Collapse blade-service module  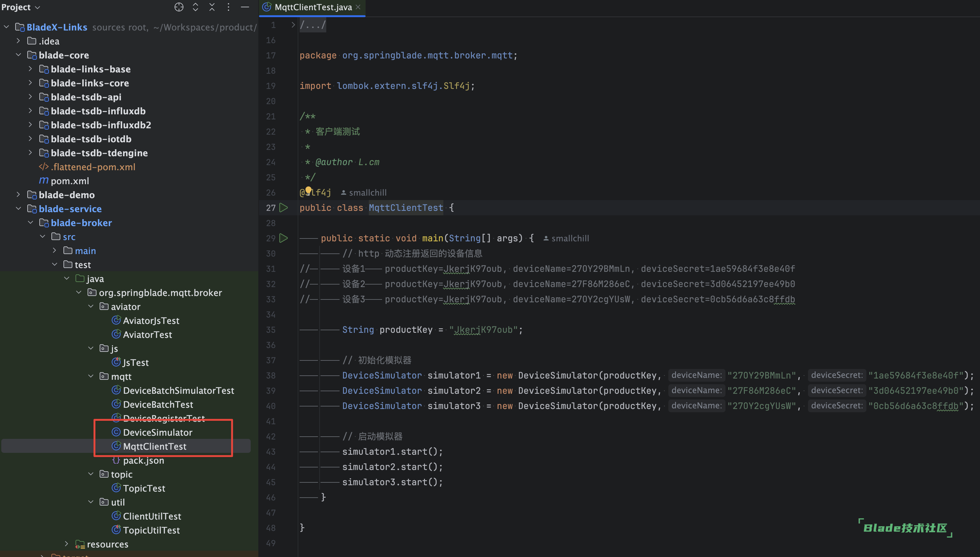click(18, 209)
